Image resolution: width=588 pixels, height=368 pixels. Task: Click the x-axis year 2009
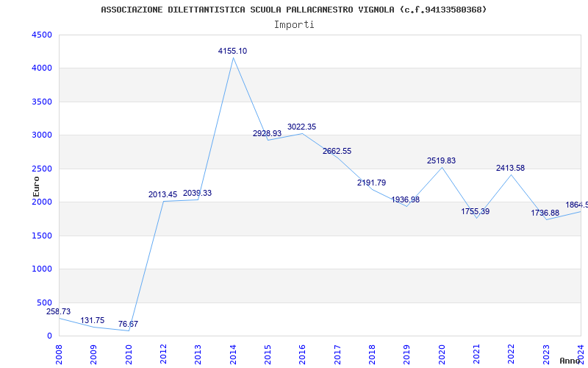pos(94,355)
